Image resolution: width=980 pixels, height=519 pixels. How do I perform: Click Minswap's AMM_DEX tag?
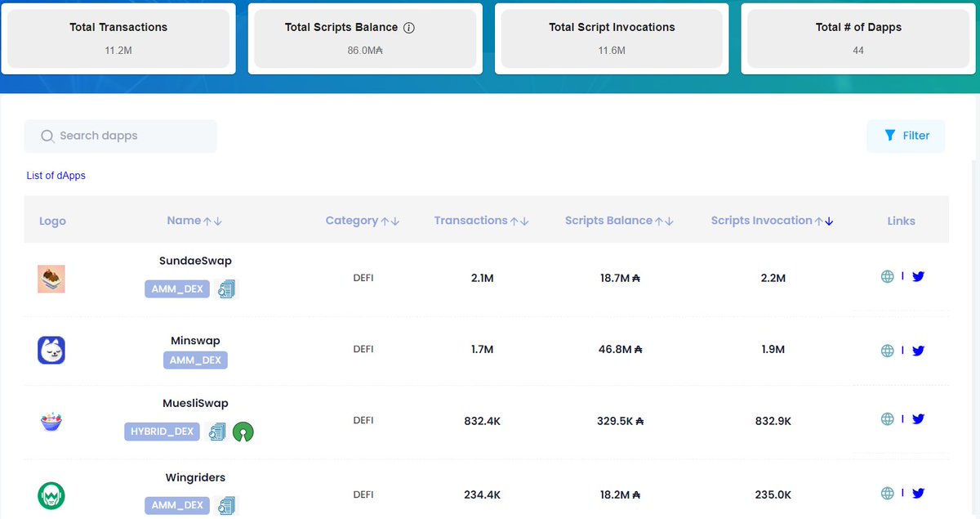(195, 360)
